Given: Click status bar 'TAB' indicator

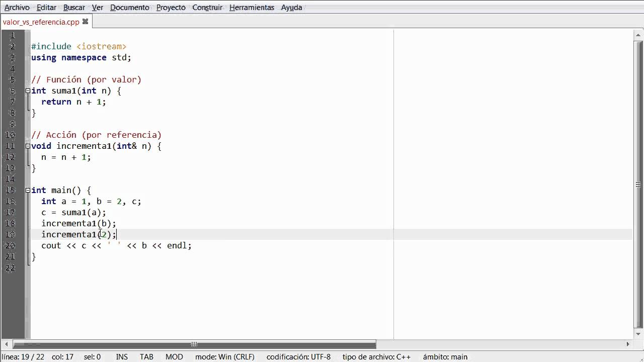Looking at the screenshot, I should click(146, 357).
